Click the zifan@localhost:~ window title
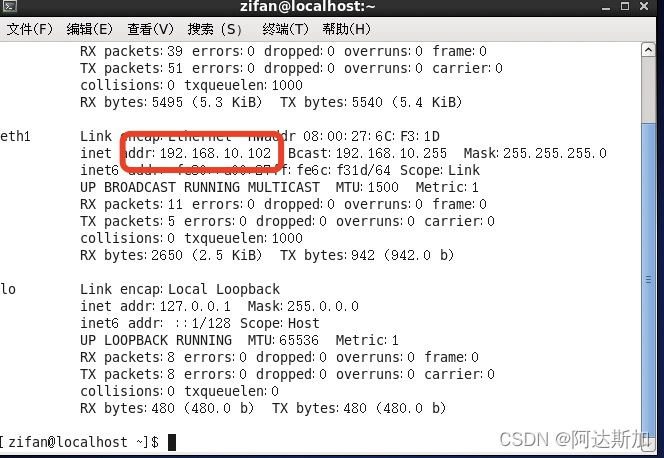This screenshot has height=458, width=664. (307, 6)
